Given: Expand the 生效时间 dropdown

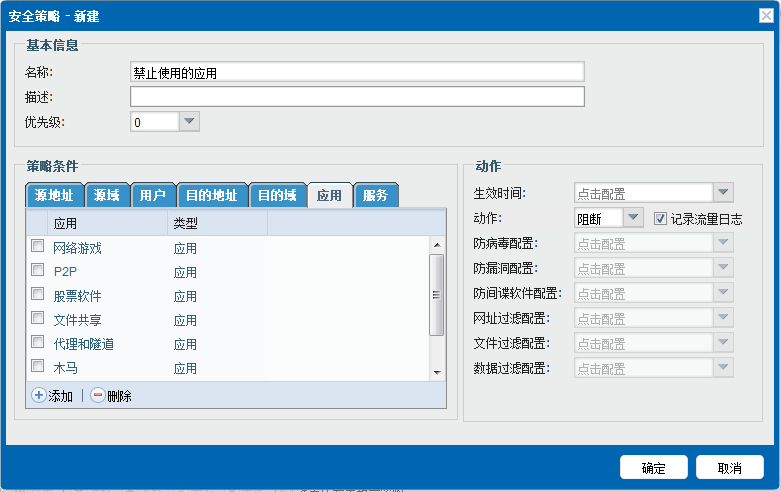Looking at the screenshot, I should 724,193.
